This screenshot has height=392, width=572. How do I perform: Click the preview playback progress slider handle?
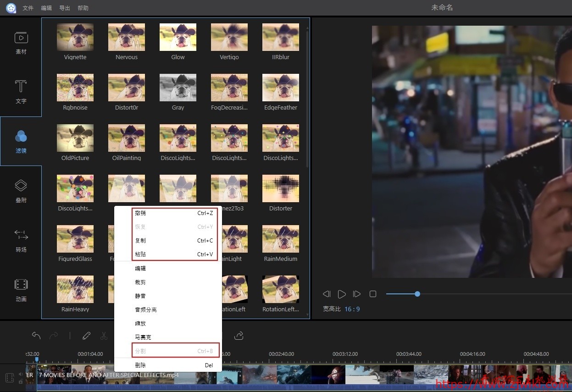click(417, 294)
